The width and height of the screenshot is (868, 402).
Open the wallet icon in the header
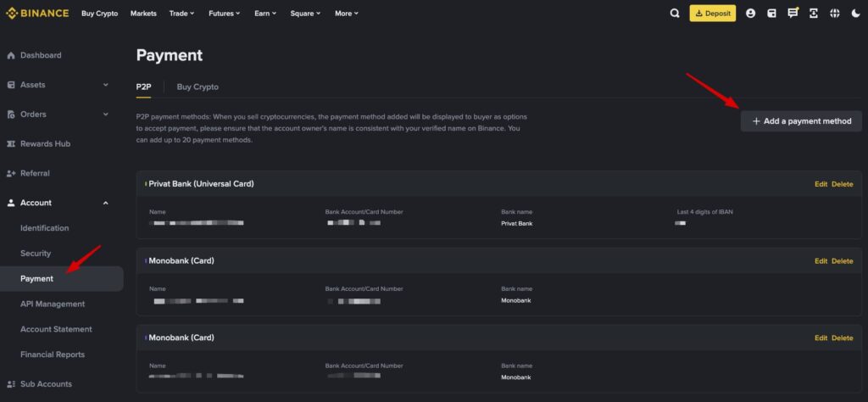coord(771,14)
